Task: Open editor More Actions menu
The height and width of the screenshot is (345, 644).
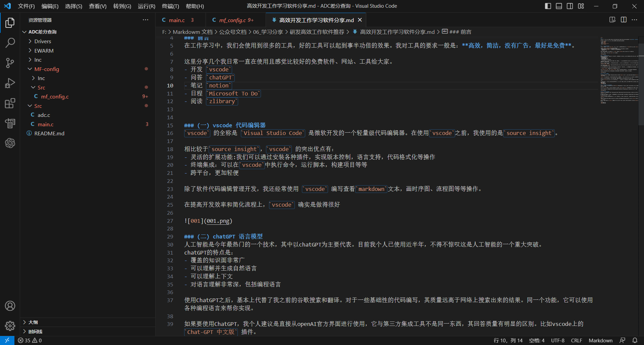Action: pos(634,20)
